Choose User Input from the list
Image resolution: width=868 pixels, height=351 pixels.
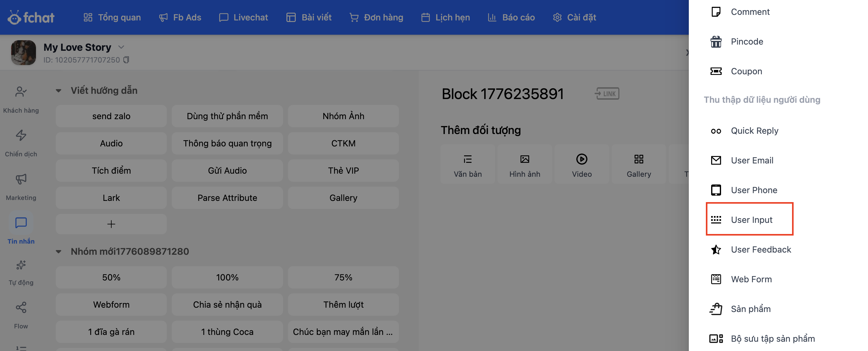[x=751, y=220]
